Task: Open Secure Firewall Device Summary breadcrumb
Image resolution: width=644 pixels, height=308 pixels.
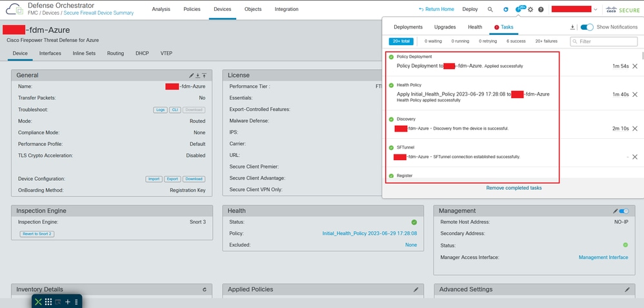Action: 99,13
